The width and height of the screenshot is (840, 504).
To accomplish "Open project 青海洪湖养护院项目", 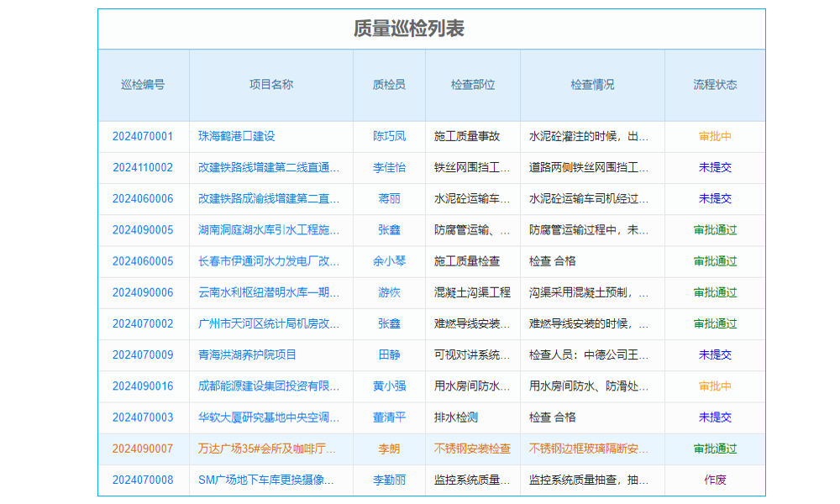I will pyautogui.click(x=249, y=354).
